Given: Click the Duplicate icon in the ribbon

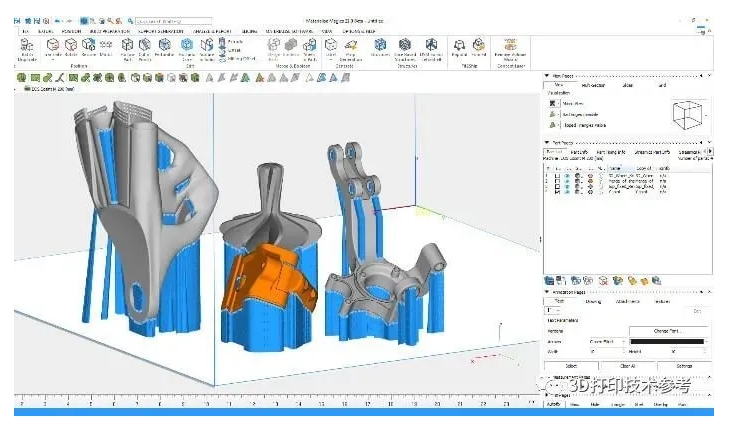Looking at the screenshot, I should pos(25,47).
